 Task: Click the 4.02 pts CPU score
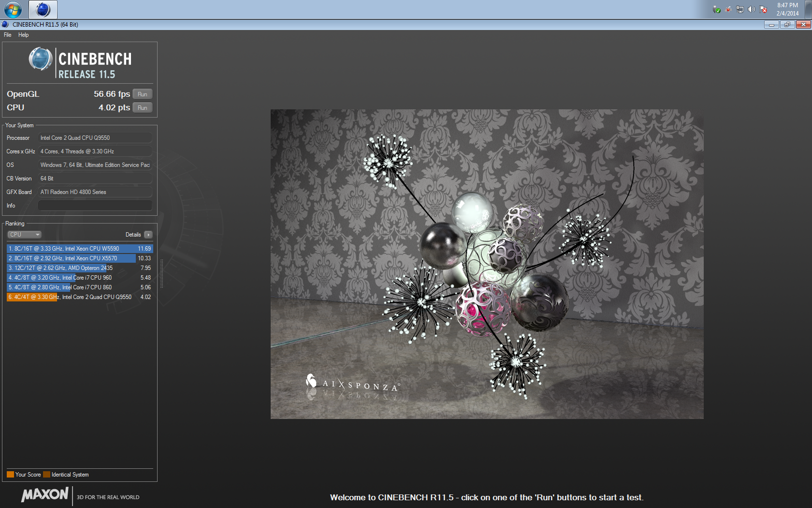pyautogui.click(x=114, y=107)
